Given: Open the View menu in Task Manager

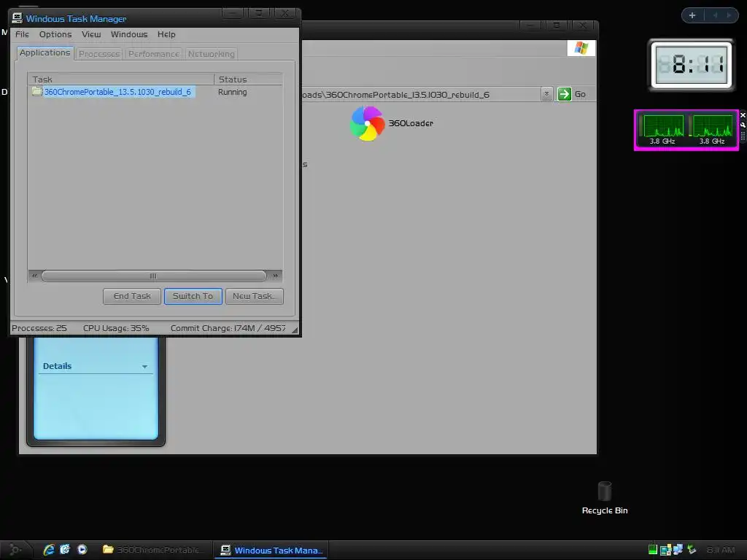Looking at the screenshot, I should click(91, 34).
